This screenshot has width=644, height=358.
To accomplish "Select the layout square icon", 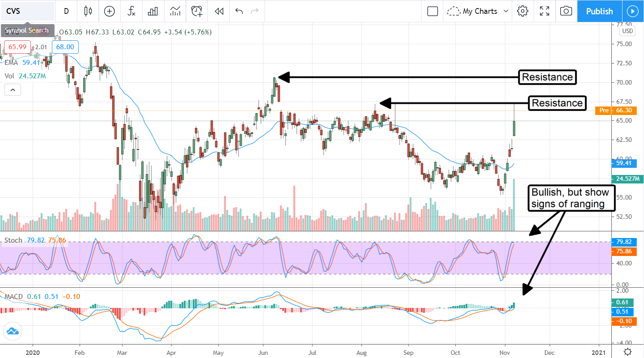I will tap(433, 11).
